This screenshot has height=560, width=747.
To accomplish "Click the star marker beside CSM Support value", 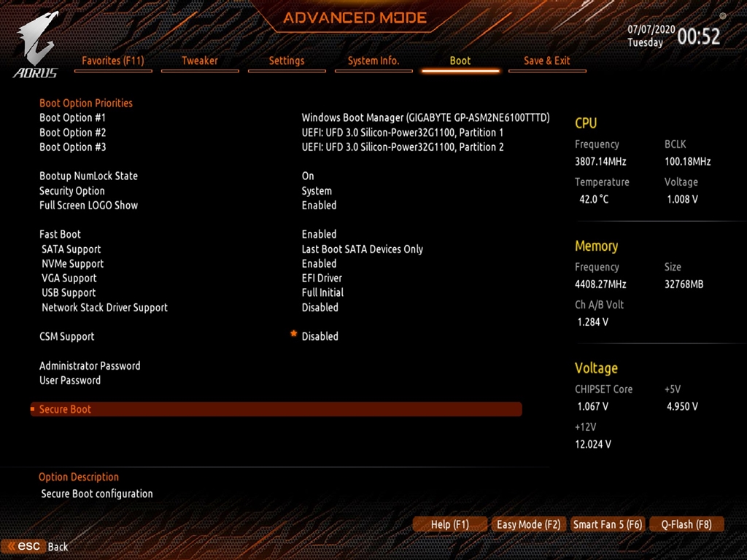I will [293, 333].
